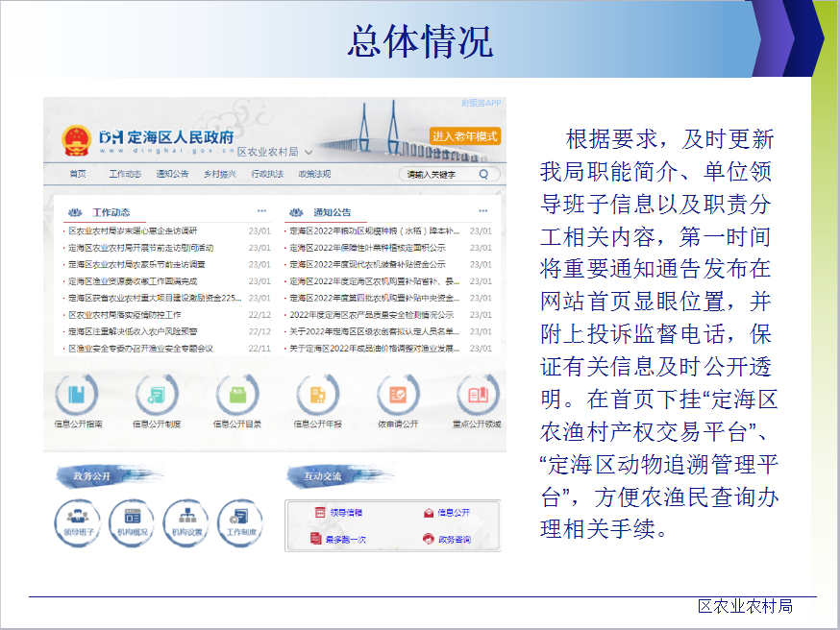
Task: Open the 信息公开制度 icon
Action: click(x=157, y=395)
